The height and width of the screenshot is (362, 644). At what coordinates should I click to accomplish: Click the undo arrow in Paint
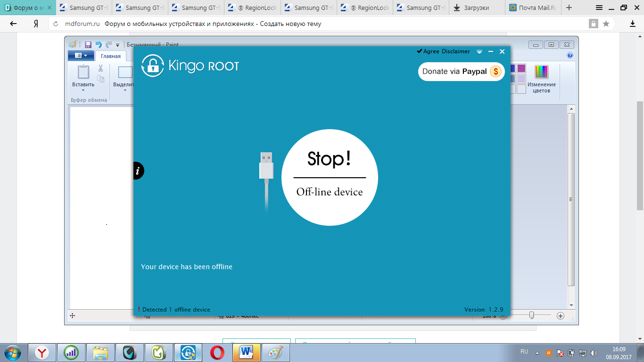coord(99,45)
